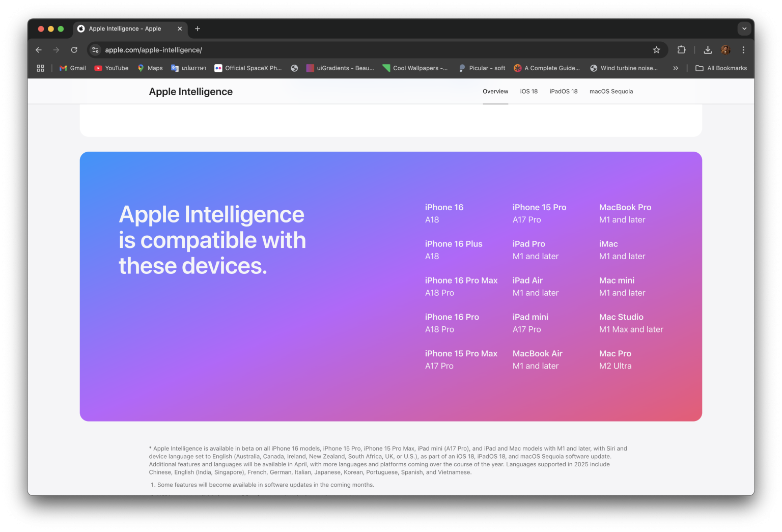Click the profile avatar in the toolbar
The image size is (782, 532).
724,50
